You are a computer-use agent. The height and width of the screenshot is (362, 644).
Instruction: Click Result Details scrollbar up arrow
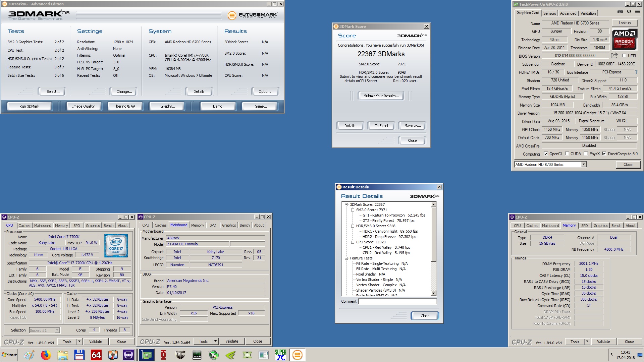click(433, 204)
